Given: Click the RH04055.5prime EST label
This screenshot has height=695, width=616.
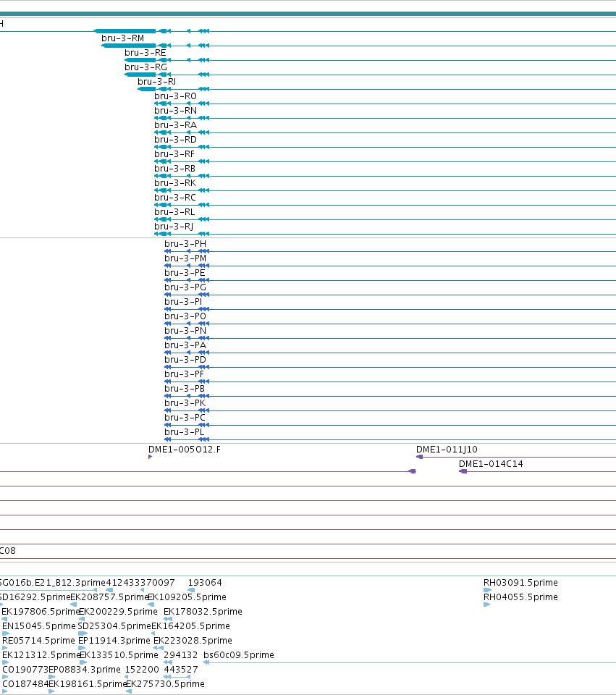Looking at the screenshot, I should [520, 597].
